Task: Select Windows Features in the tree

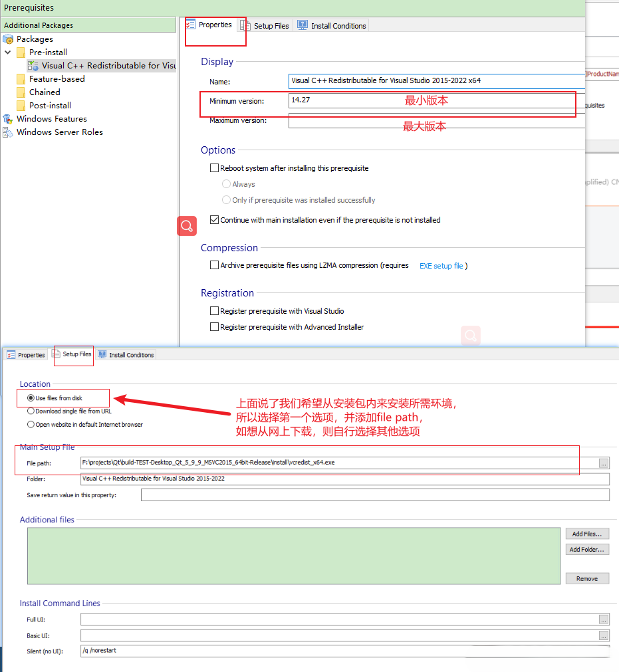Action: point(52,119)
